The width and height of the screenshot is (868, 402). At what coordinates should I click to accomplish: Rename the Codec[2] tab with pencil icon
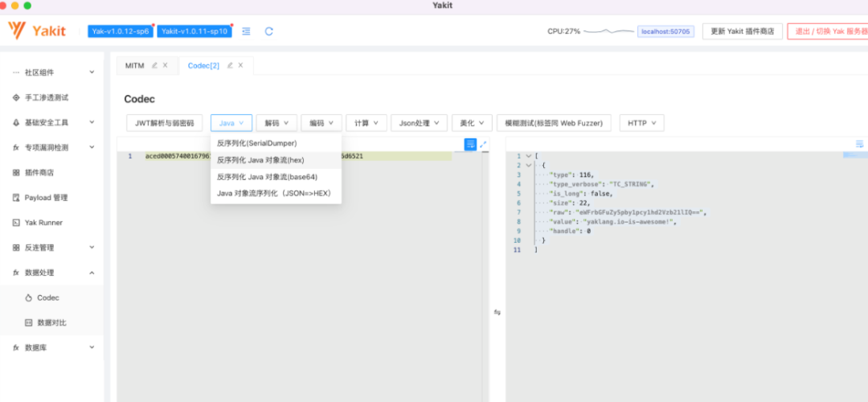point(230,65)
